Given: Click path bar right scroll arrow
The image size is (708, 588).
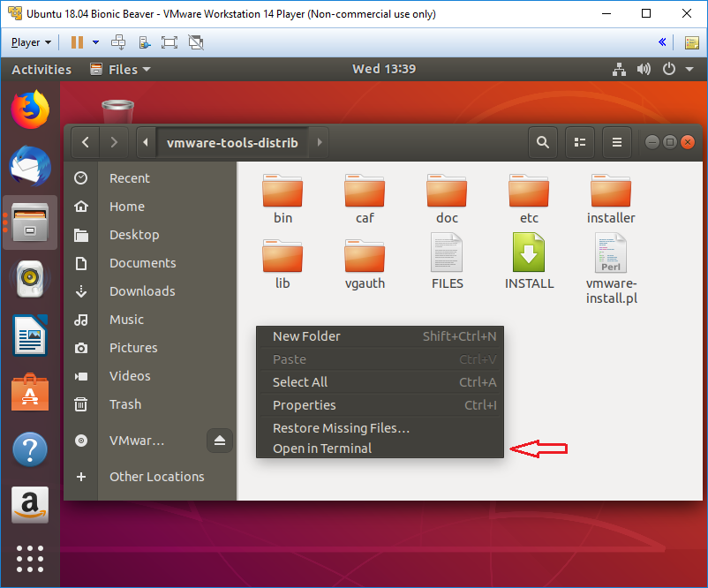Looking at the screenshot, I should point(320,143).
